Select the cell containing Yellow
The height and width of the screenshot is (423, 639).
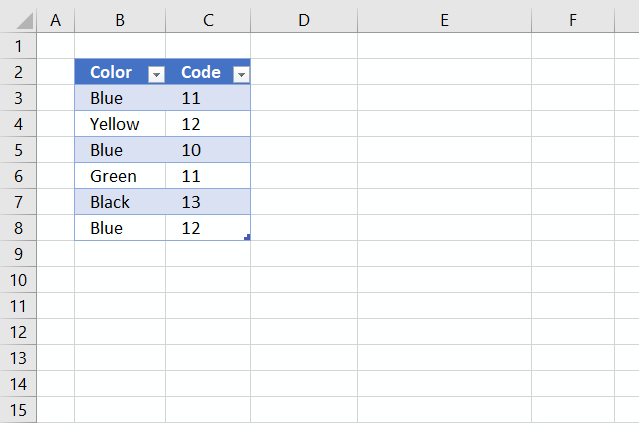(x=120, y=124)
